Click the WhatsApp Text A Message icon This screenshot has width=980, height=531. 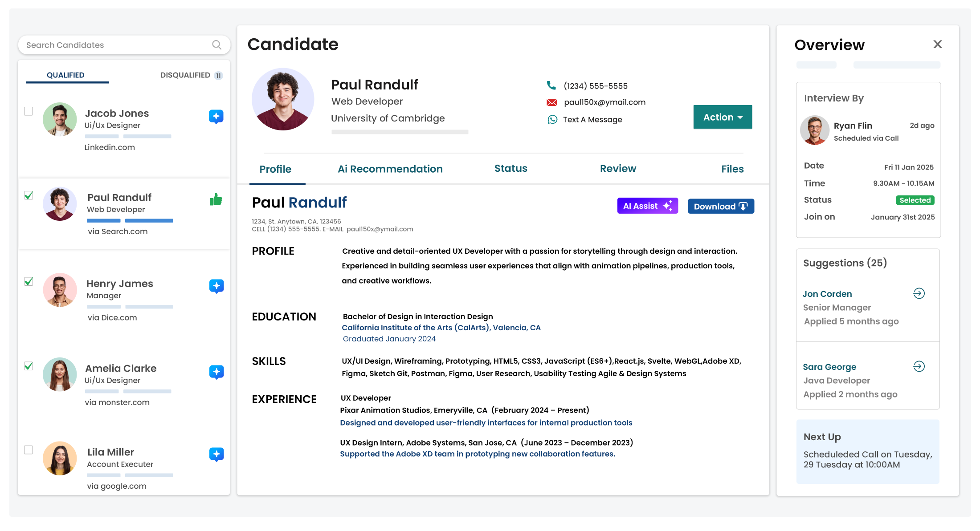pyautogui.click(x=552, y=120)
